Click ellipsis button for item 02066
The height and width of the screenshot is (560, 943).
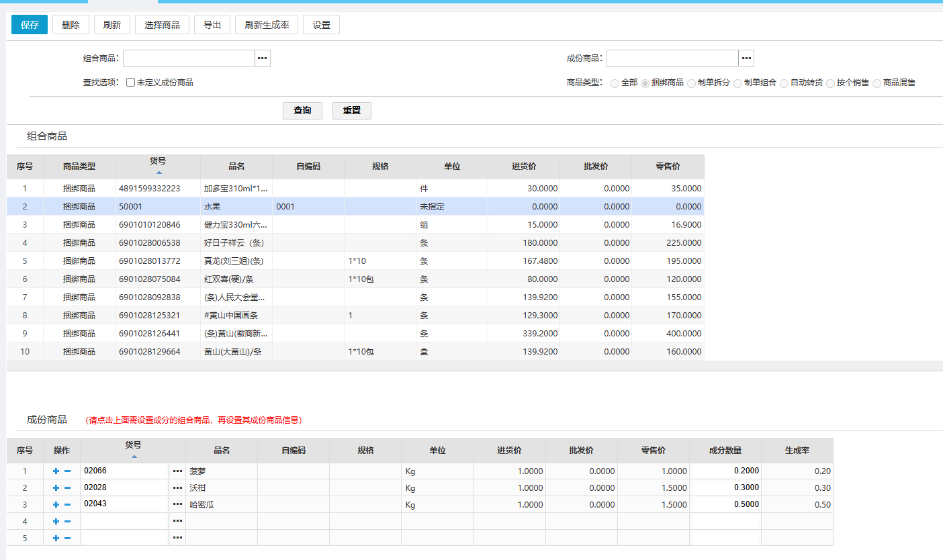pyautogui.click(x=177, y=471)
